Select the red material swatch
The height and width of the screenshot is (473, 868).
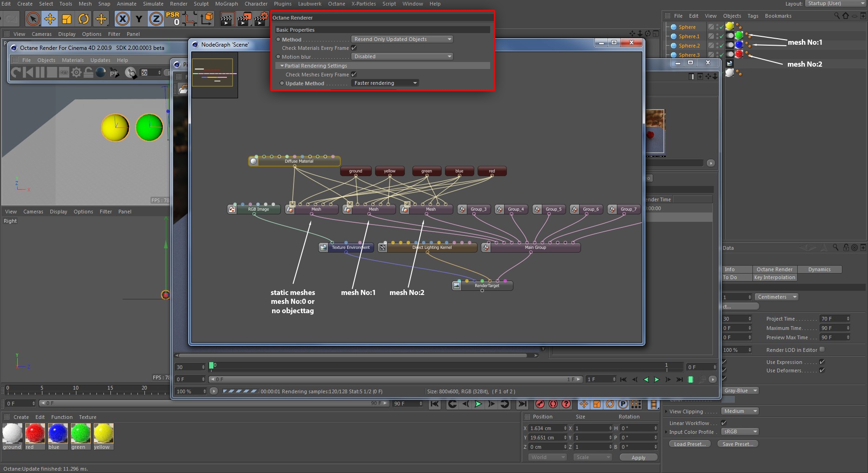35,437
